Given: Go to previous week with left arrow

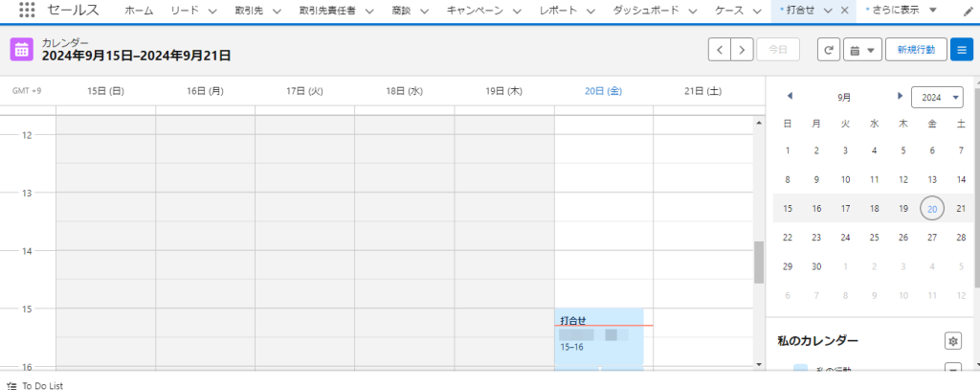Looking at the screenshot, I should tap(720, 50).
